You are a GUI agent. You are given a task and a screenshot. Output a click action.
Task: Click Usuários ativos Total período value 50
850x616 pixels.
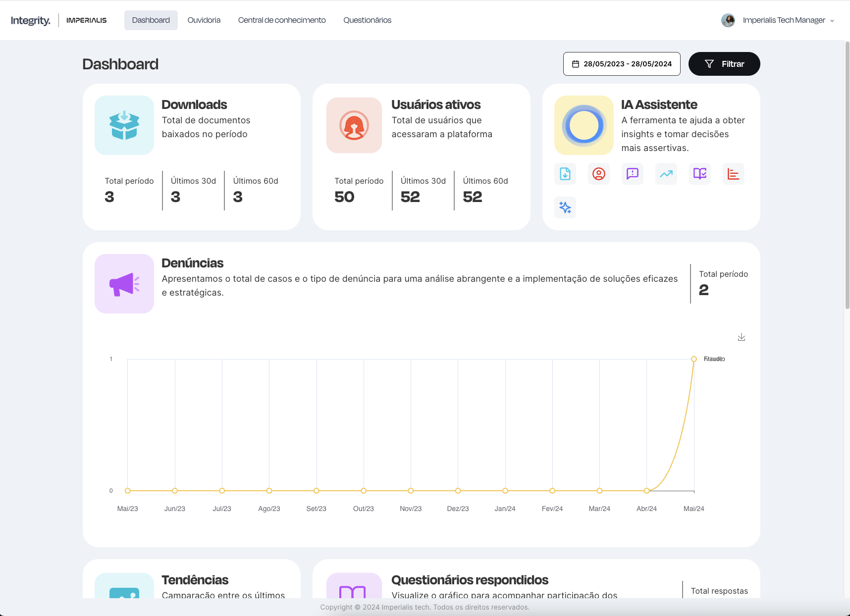[x=345, y=197]
